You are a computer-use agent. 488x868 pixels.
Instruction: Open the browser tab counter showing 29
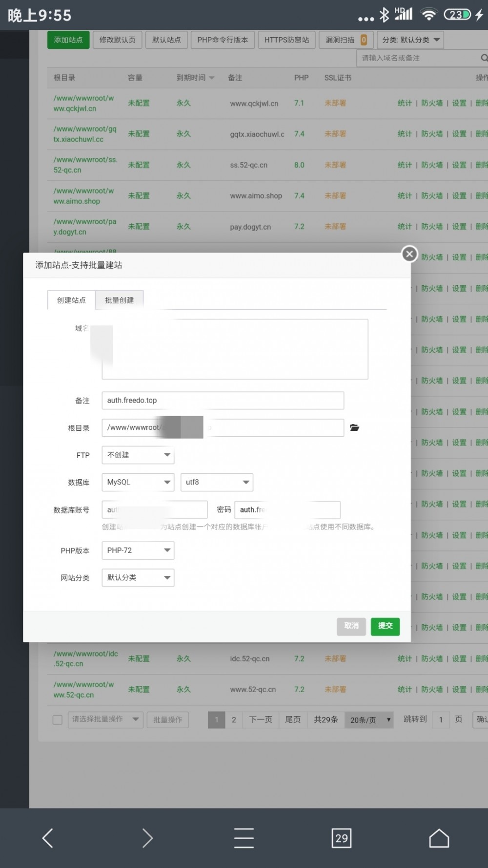coord(342,838)
